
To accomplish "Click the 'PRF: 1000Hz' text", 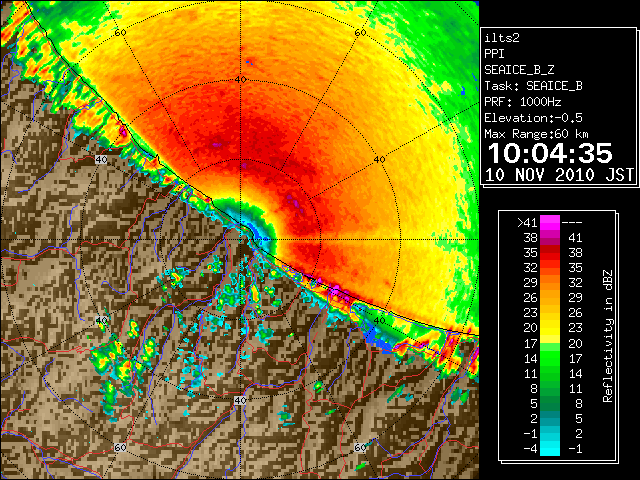I will [x=522, y=102].
